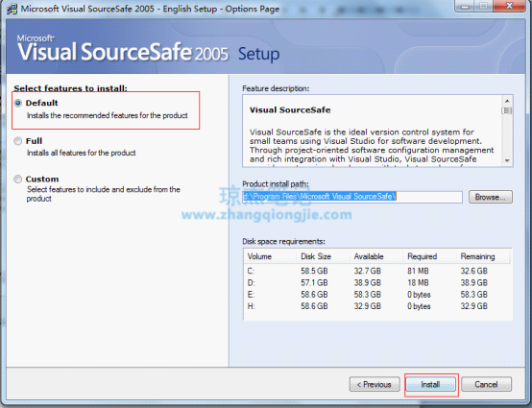Close the setup window
This screenshot has height=408, width=532.
pos(509,6)
